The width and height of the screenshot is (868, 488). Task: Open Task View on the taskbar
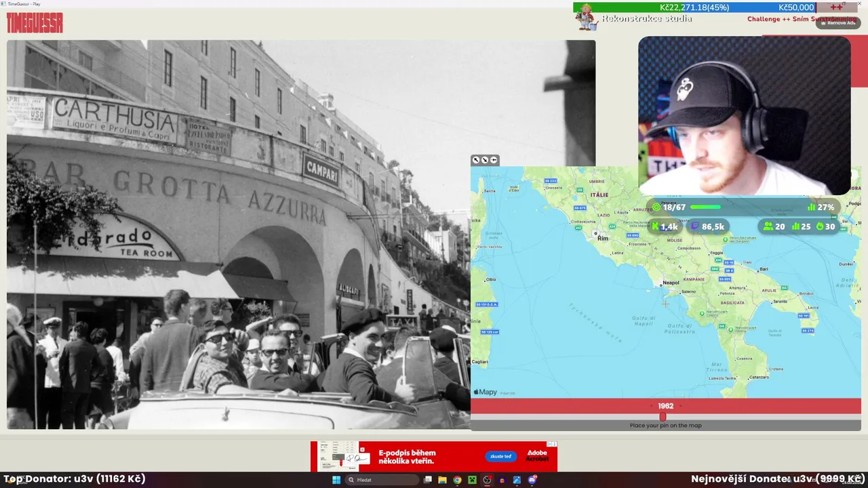(428, 480)
